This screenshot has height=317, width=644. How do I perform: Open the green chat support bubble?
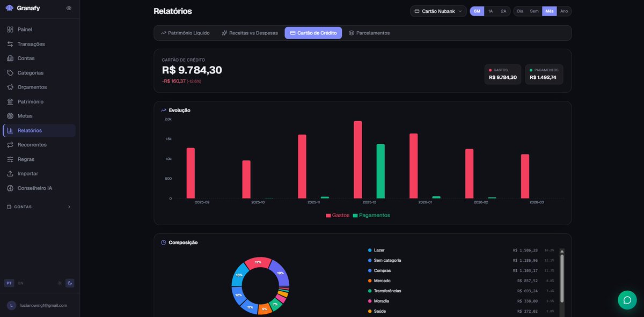[627, 300]
